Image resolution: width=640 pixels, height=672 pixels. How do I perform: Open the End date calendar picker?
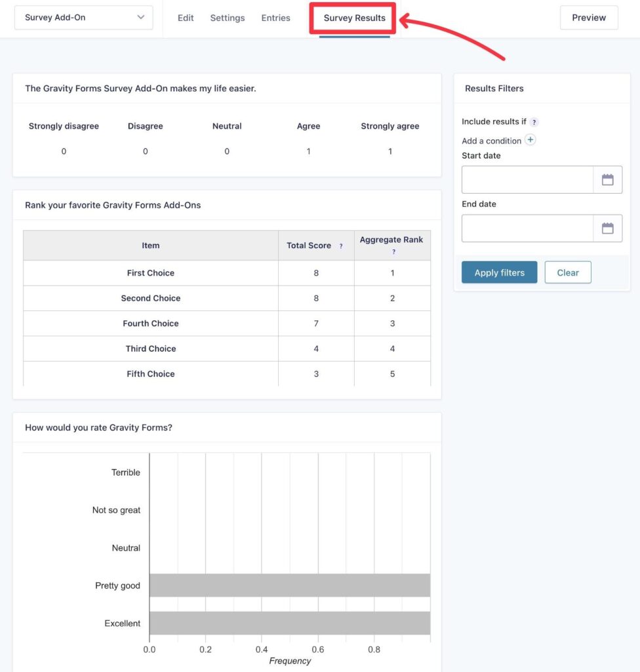click(x=609, y=228)
